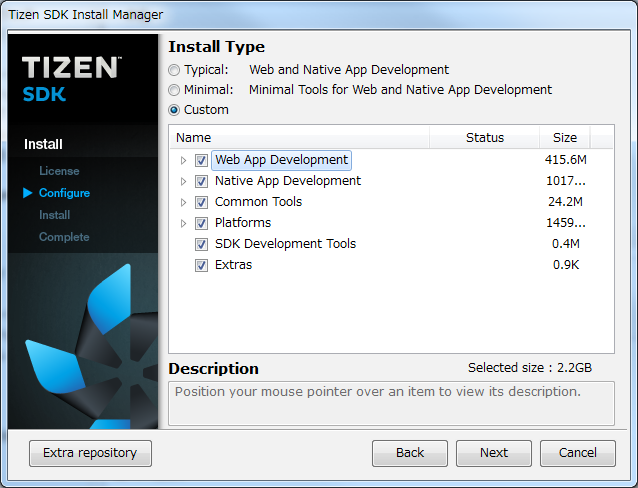Click the Complete step in the sidebar
This screenshot has width=638, height=488.
coord(64,237)
